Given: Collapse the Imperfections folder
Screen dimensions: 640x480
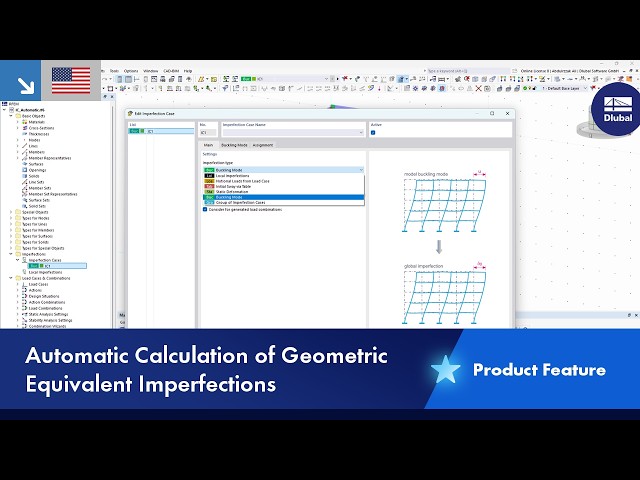Looking at the screenshot, I should [11, 254].
